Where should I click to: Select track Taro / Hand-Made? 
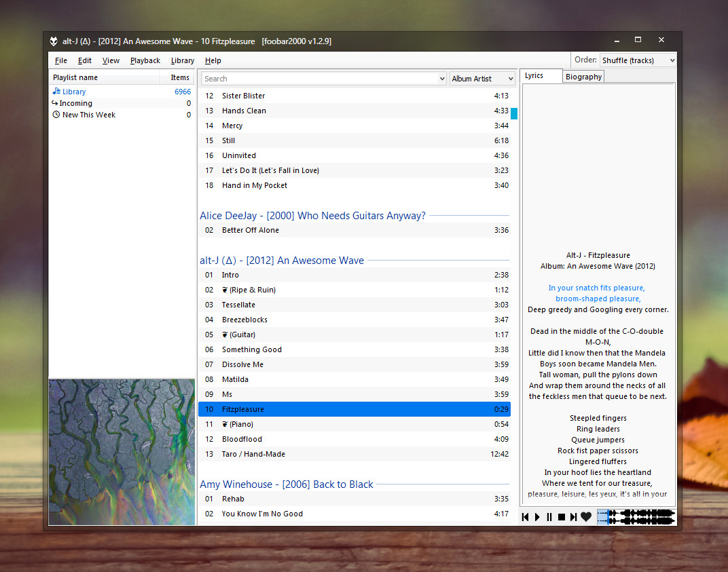click(x=354, y=454)
